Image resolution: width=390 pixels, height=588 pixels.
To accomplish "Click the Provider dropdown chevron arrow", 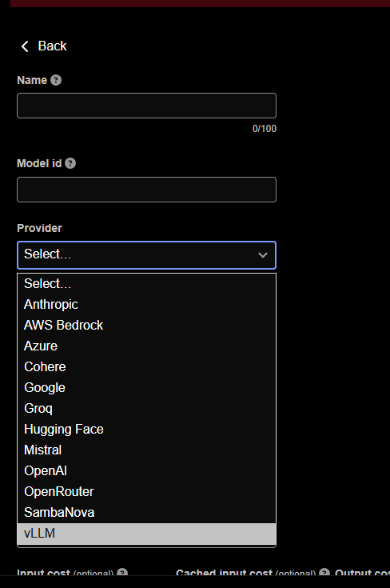I will click(x=263, y=255).
